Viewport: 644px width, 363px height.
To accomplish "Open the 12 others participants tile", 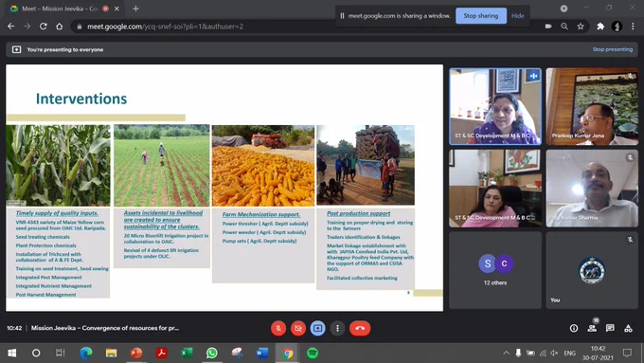I will (x=495, y=270).
